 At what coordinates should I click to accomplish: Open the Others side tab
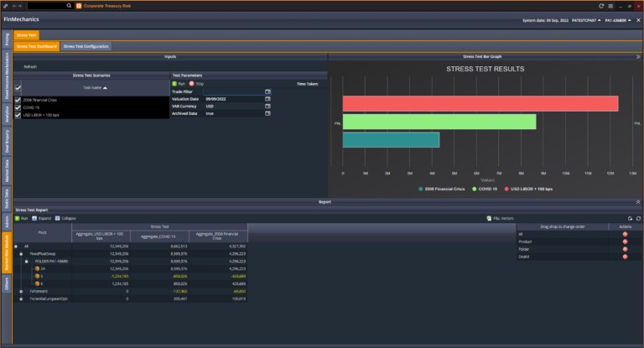coord(7,283)
